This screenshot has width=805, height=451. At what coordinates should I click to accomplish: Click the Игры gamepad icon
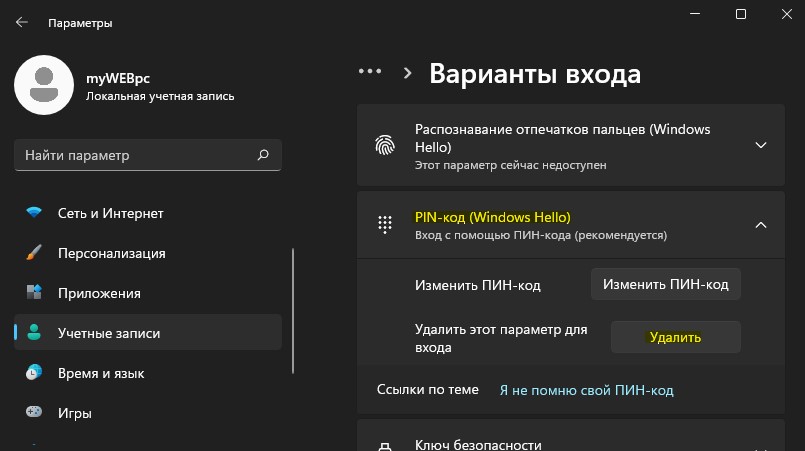pos(34,412)
